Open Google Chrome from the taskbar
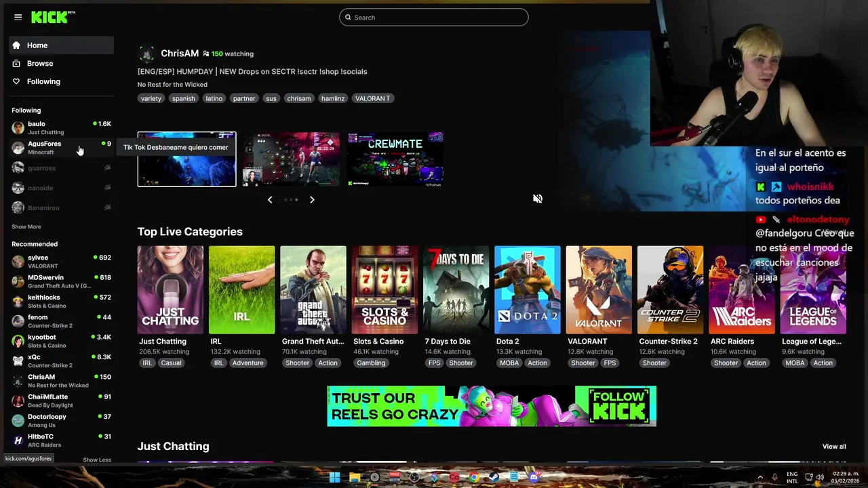 pyautogui.click(x=474, y=477)
